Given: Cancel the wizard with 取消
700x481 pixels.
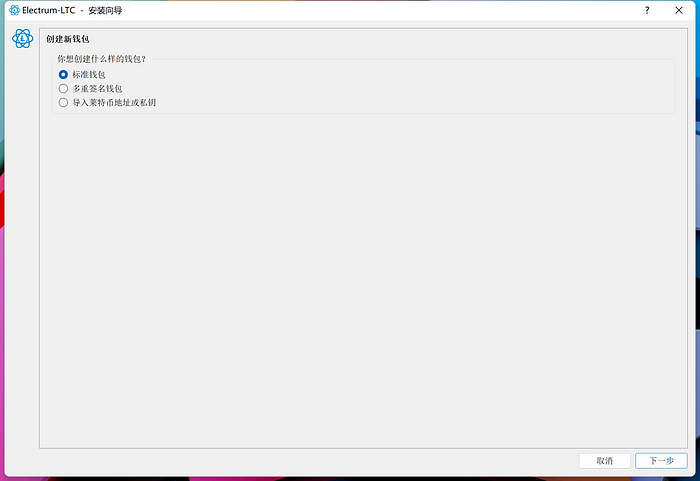Looking at the screenshot, I should click(604, 460).
